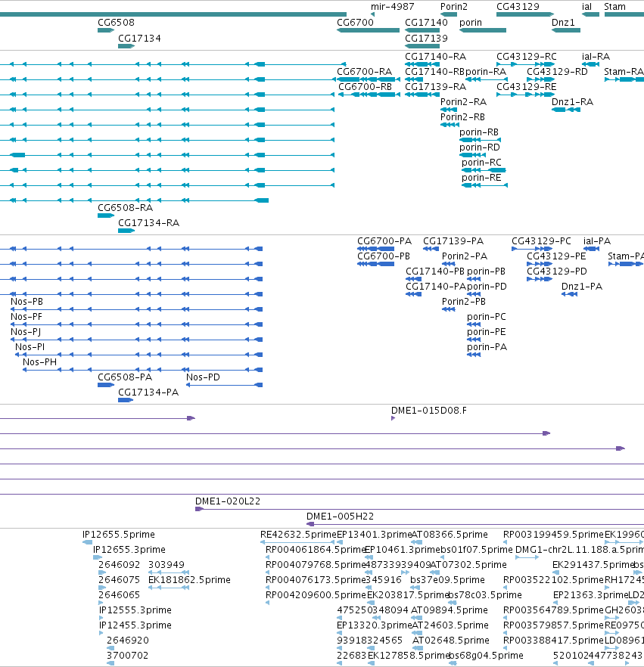The width and height of the screenshot is (644, 667).
Task: Click the Dnz1-PA protein label
Action: 582,287
